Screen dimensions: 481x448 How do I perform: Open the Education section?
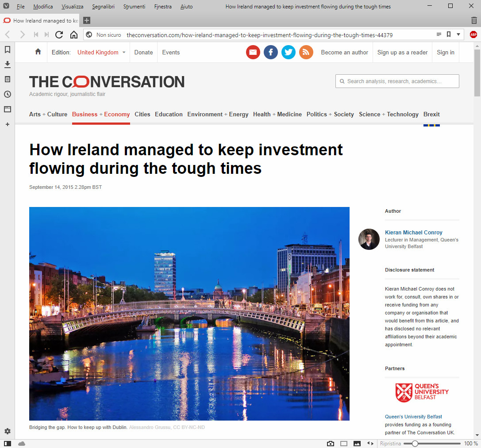click(169, 115)
